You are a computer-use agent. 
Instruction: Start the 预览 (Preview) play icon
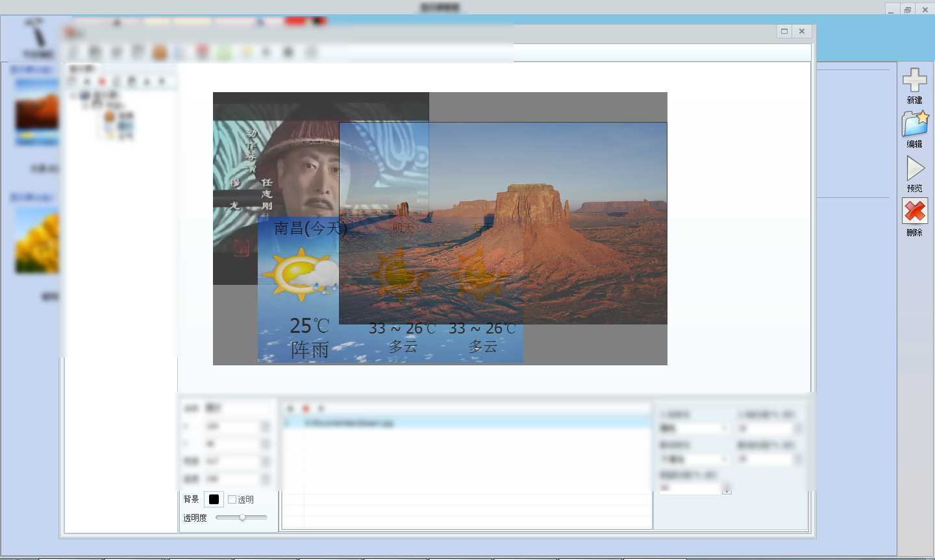pyautogui.click(x=915, y=169)
